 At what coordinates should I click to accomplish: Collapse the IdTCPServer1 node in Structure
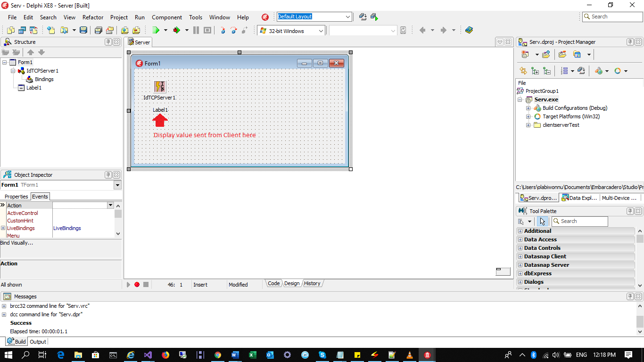point(13,71)
